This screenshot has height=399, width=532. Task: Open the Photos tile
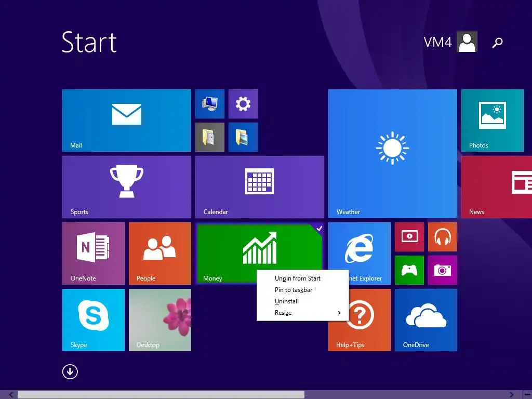(x=493, y=121)
